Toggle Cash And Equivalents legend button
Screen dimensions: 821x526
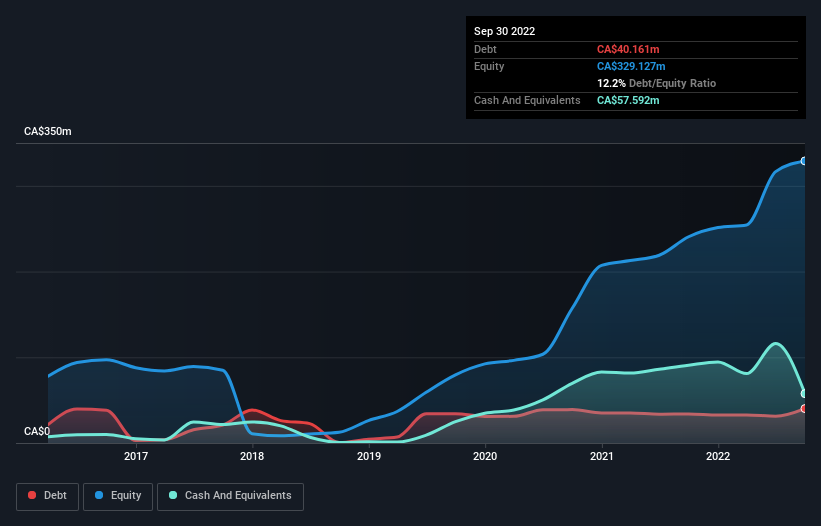coord(230,496)
